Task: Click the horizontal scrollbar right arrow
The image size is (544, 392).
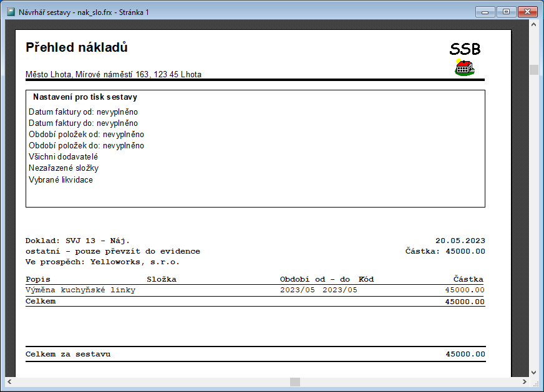Action: pyautogui.click(x=524, y=381)
